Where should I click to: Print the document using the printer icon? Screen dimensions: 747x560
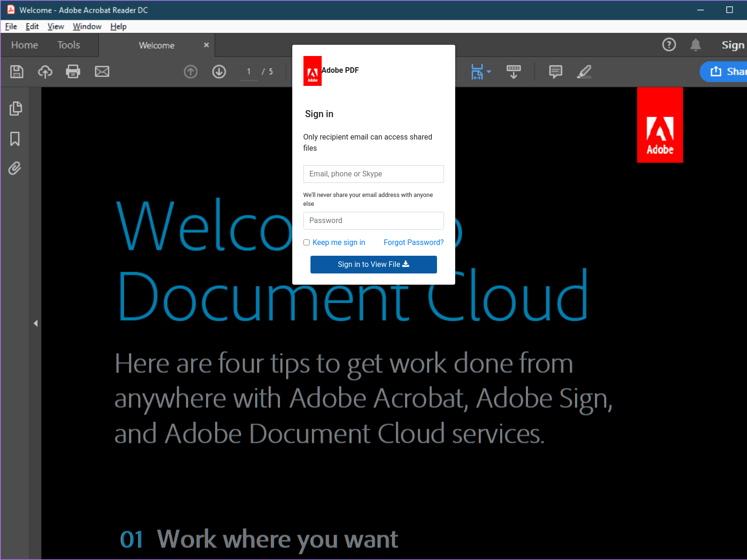pyautogui.click(x=73, y=71)
